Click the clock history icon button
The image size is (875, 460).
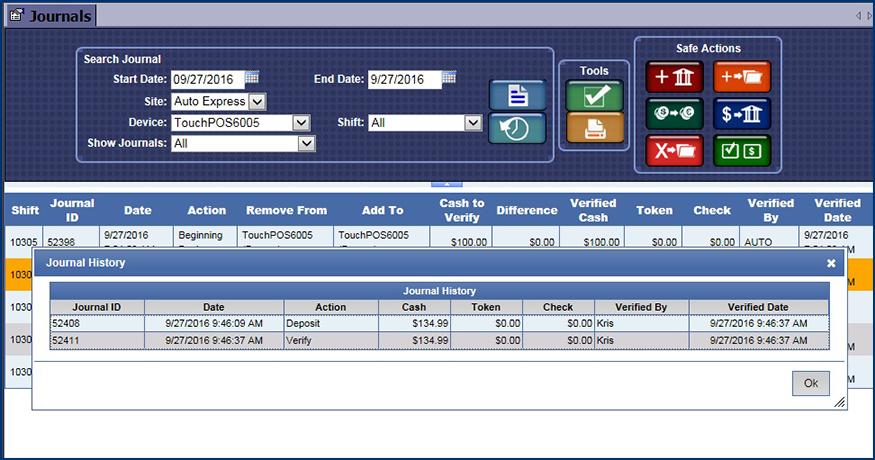[516, 129]
